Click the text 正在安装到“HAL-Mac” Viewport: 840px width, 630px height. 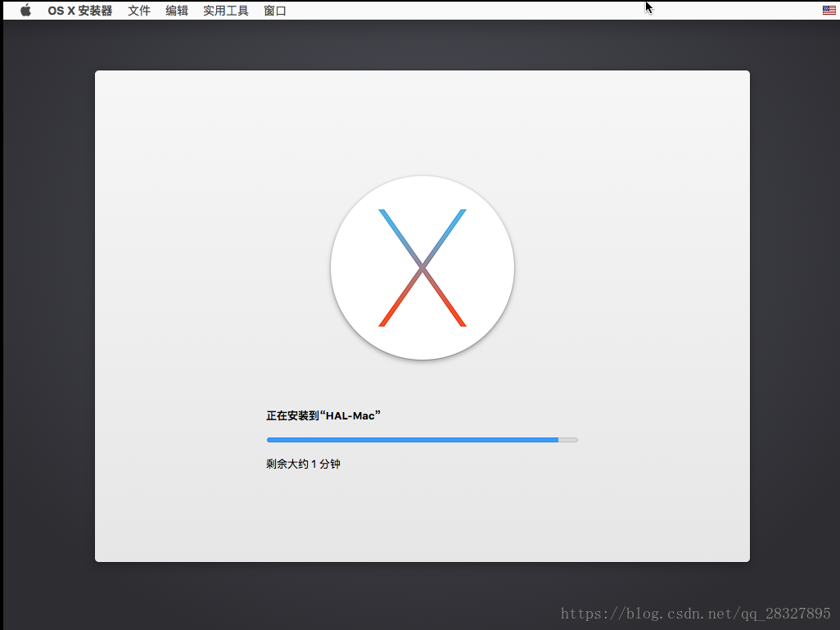[323, 415]
